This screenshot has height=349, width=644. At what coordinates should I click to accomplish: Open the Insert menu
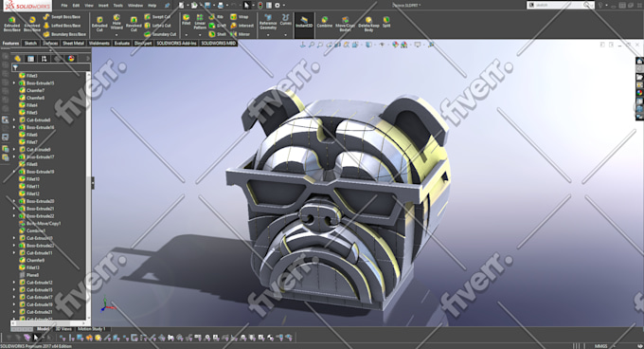(103, 6)
